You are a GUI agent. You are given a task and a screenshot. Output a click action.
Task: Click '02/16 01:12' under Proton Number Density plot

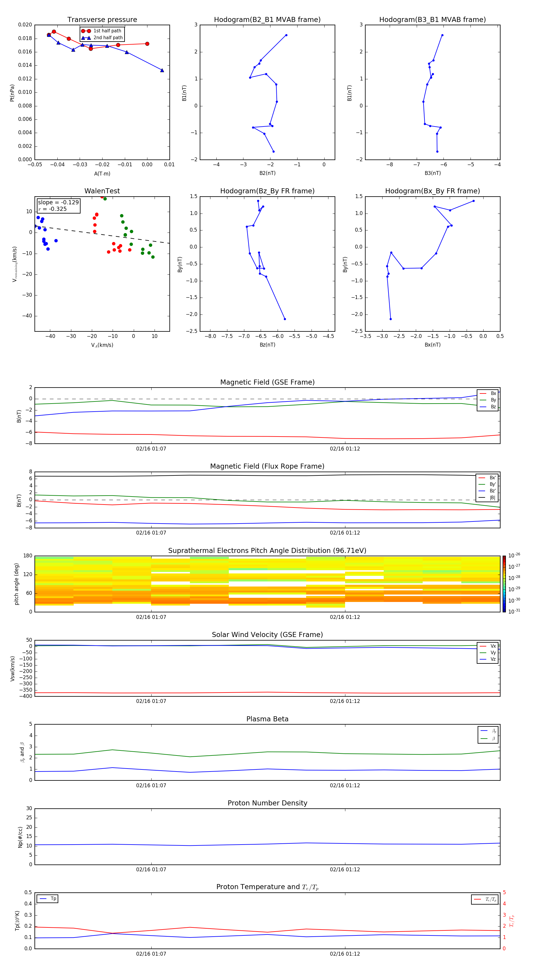click(x=345, y=869)
